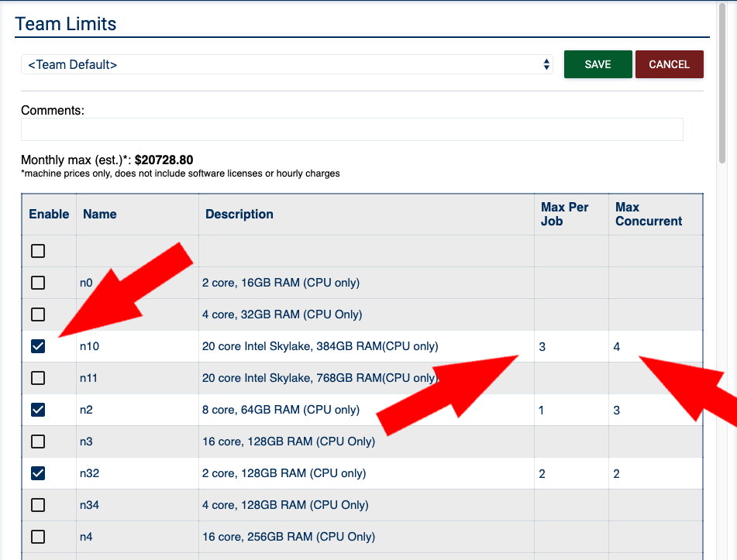Uncheck the n2 machine checkbox
737x560 pixels.
[x=38, y=410]
